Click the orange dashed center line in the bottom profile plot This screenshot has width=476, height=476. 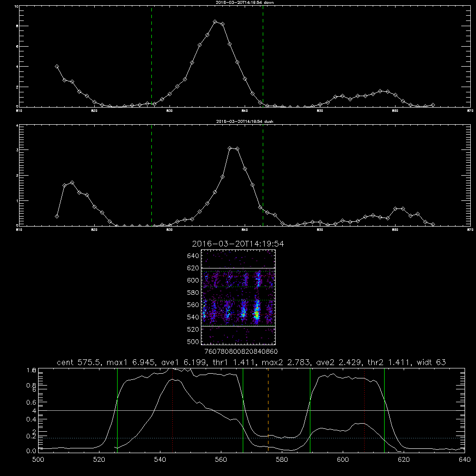click(268, 410)
